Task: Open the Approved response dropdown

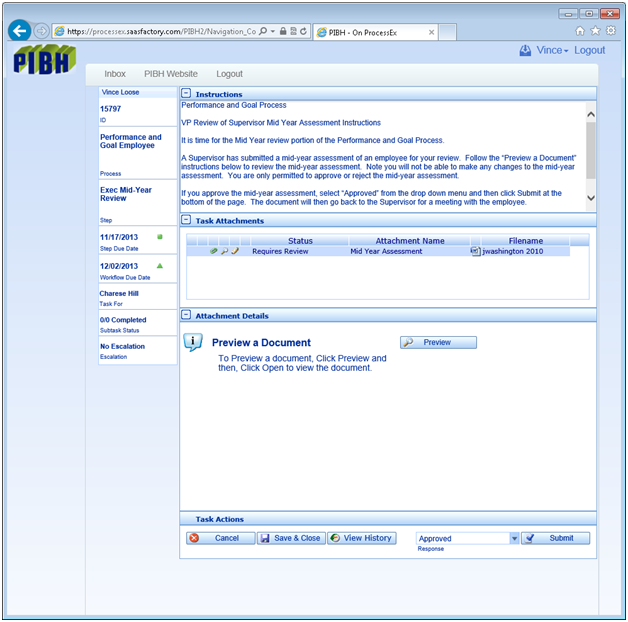Action: coord(514,538)
